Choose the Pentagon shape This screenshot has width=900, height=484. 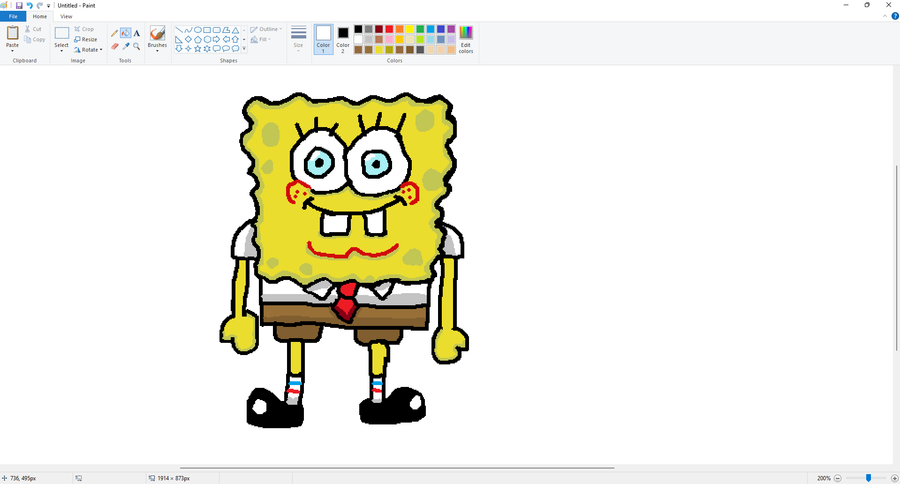tap(197, 40)
